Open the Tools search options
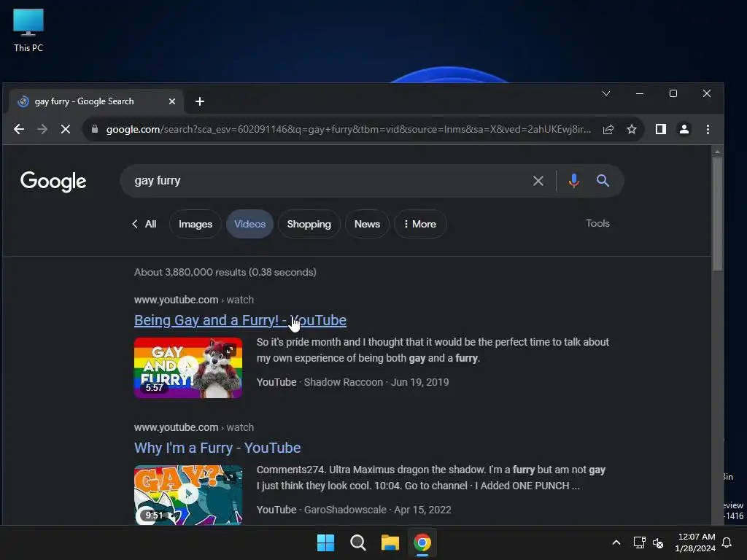The height and width of the screenshot is (560, 747). (597, 223)
